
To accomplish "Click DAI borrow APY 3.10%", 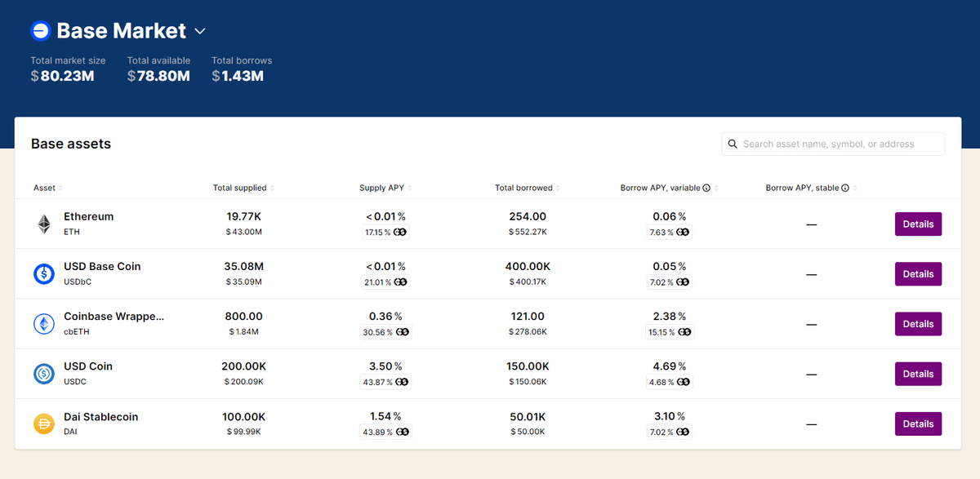I will coord(670,417).
